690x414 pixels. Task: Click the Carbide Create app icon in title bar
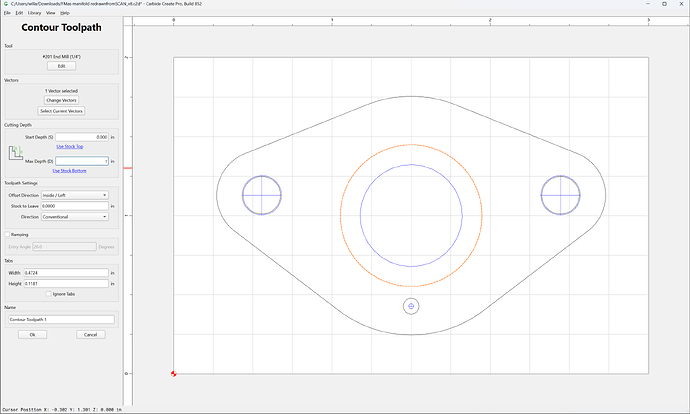coord(6,4)
